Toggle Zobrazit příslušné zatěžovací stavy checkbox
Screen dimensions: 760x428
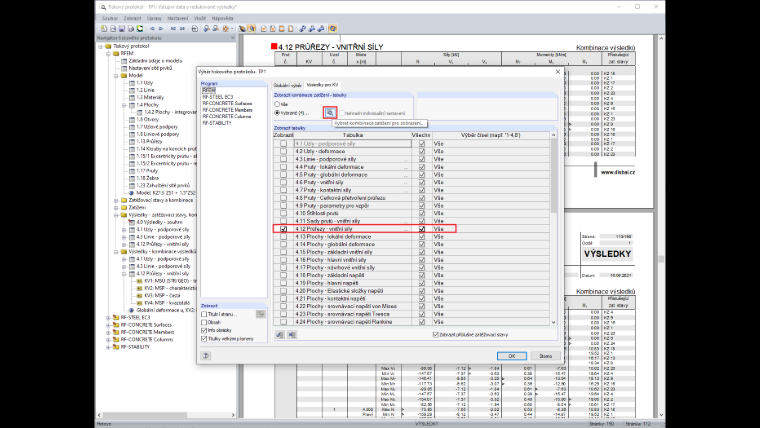coord(435,335)
